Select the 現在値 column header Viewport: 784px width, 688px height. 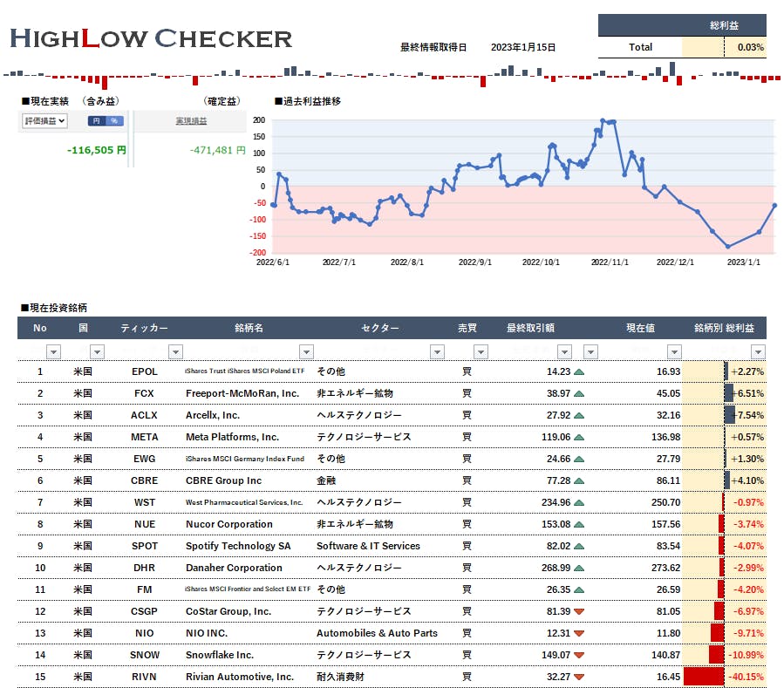(640, 328)
